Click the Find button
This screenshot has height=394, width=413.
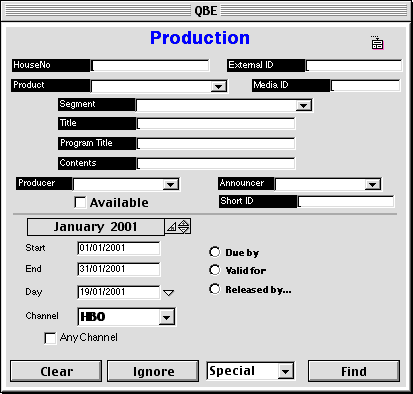354,371
